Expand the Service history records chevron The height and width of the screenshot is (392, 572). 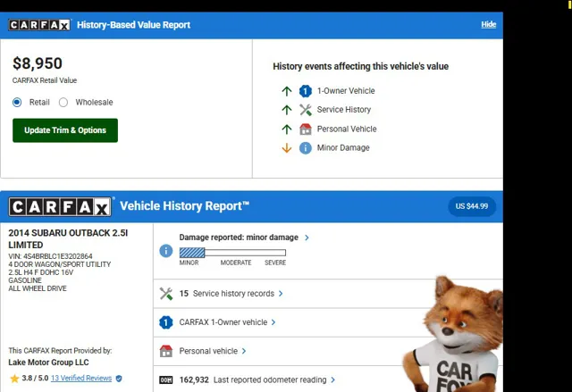(281, 294)
